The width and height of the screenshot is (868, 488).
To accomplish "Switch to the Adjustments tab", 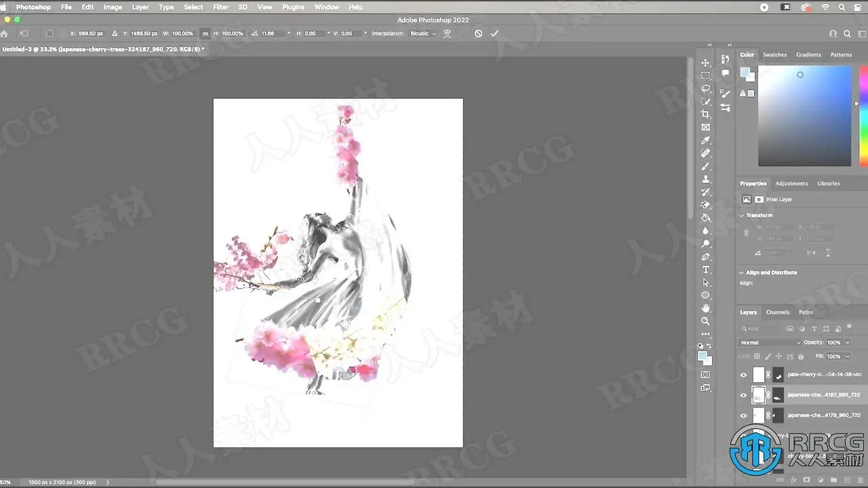I will (x=791, y=184).
